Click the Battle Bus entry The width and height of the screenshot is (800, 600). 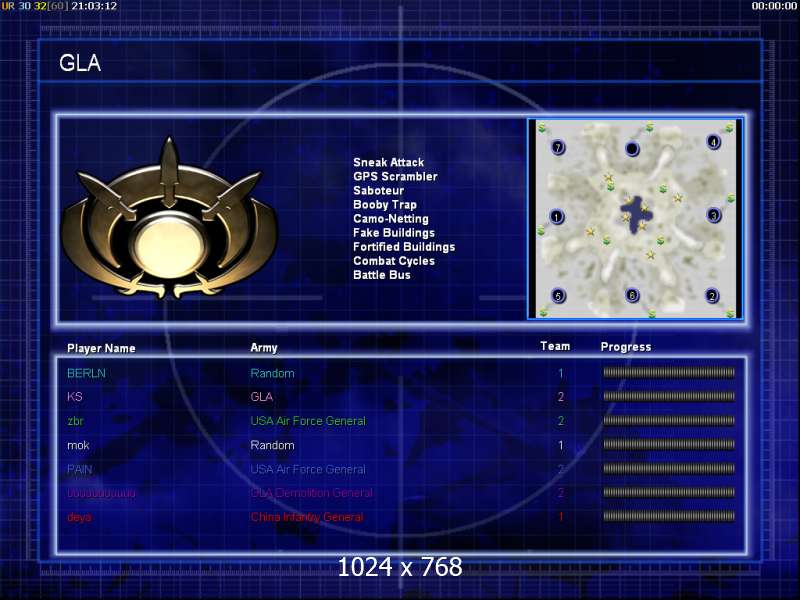pos(382,275)
